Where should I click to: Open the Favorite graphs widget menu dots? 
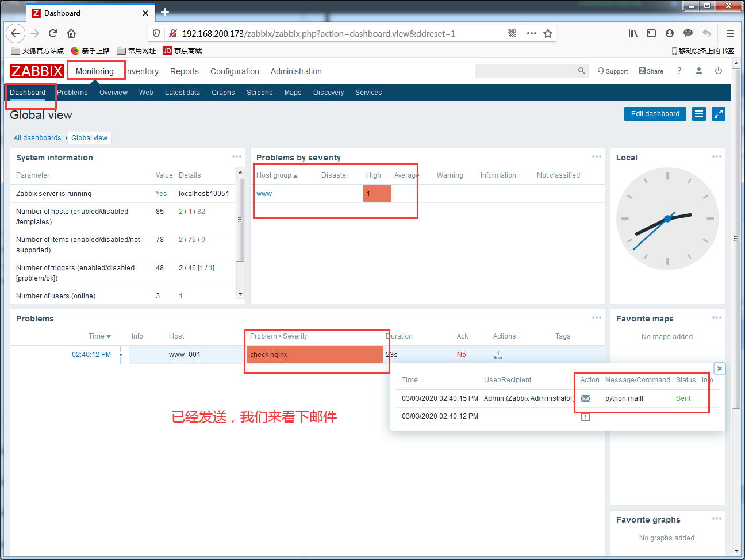(717, 519)
